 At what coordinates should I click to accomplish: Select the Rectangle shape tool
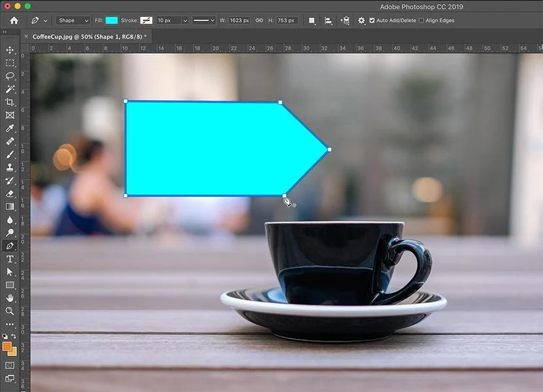click(10, 285)
